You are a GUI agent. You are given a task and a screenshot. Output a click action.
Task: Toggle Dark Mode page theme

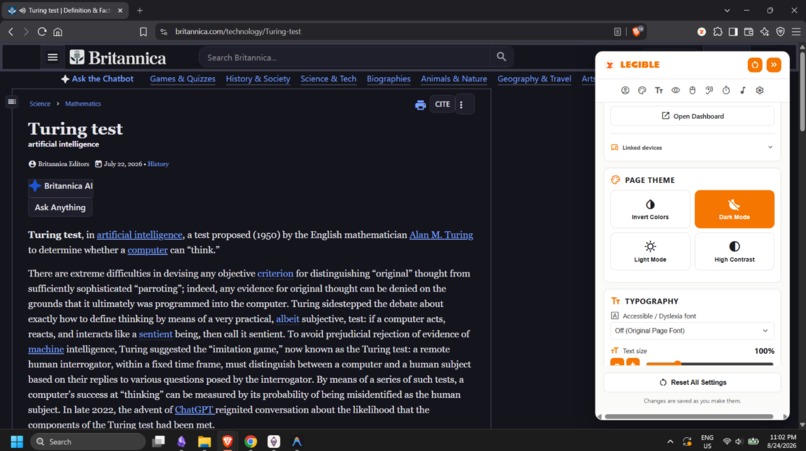click(x=734, y=209)
